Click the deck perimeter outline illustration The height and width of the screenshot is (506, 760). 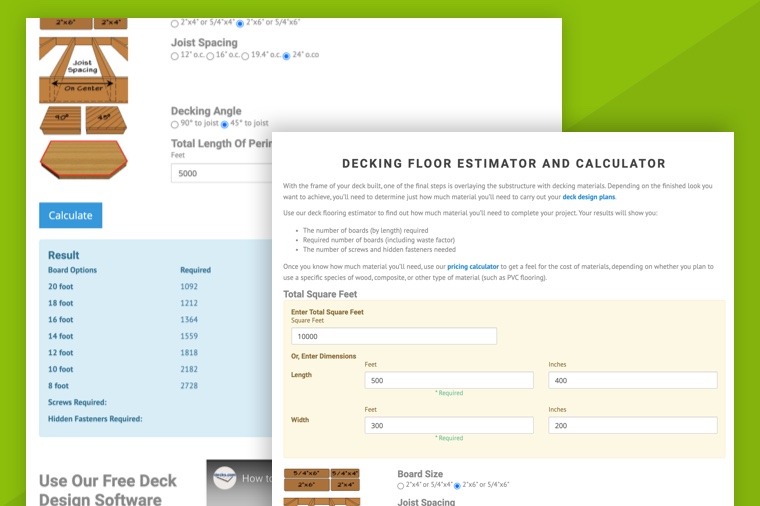click(84, 159)
